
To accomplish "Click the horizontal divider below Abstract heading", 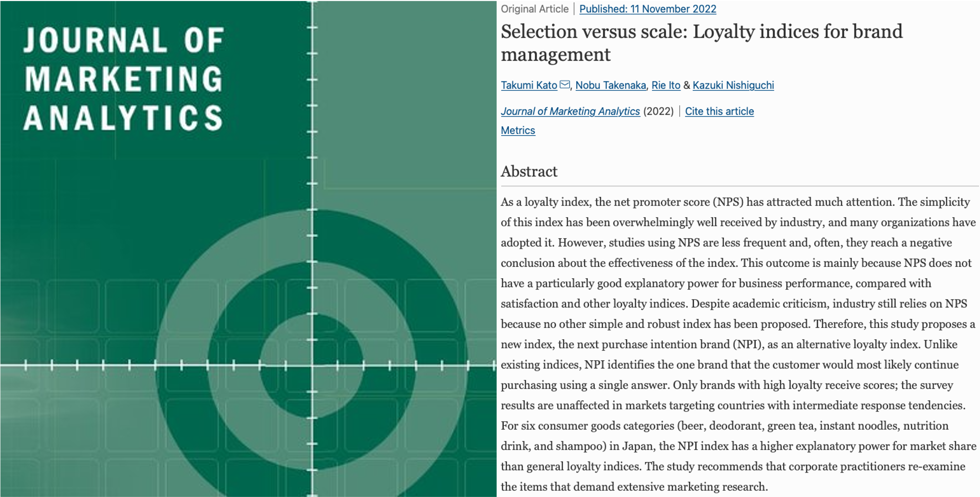I will [x=738, y=186].
